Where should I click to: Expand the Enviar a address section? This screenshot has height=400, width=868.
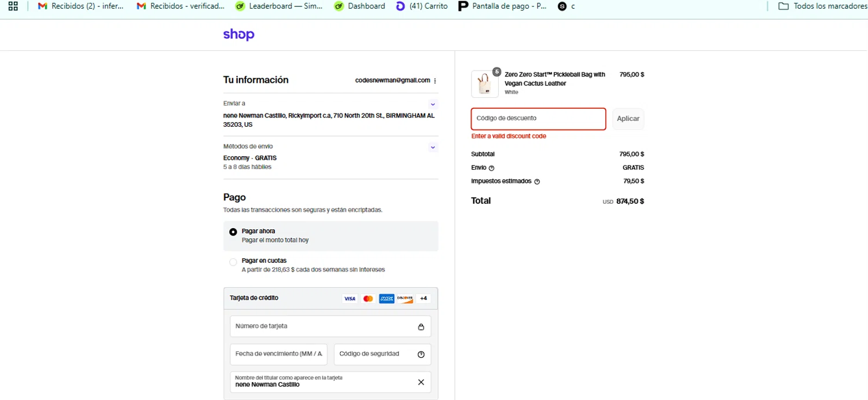[x=433, y=104]
